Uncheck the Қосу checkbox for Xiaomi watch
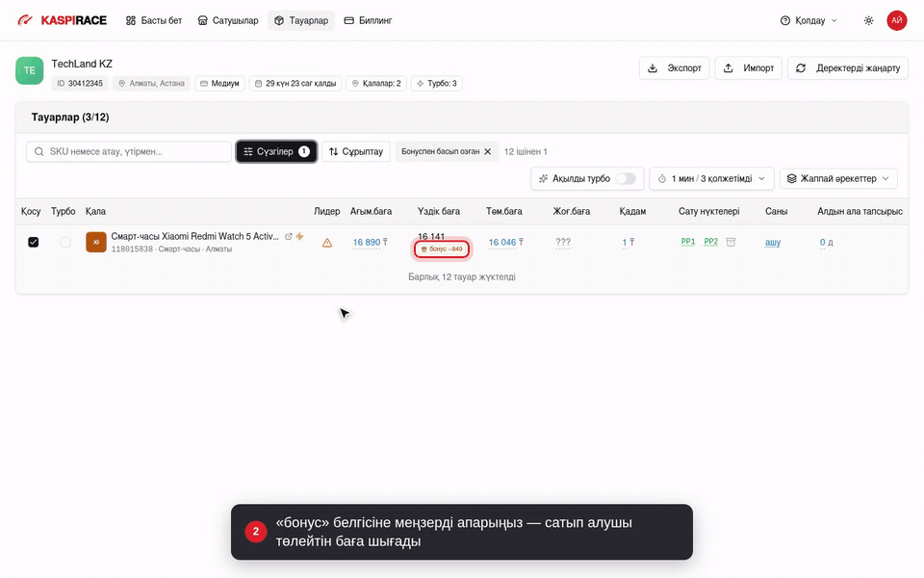The width and height of the screenshot is (924, 578). [34, 242]
